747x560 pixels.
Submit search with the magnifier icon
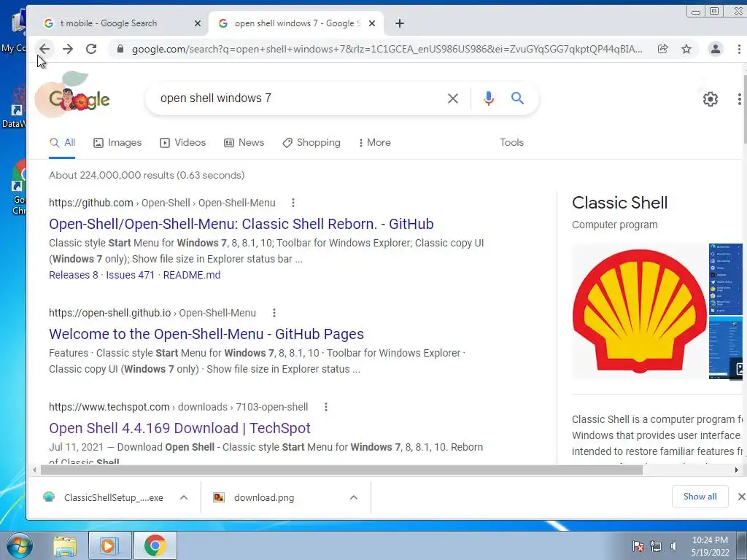(517, 98)
